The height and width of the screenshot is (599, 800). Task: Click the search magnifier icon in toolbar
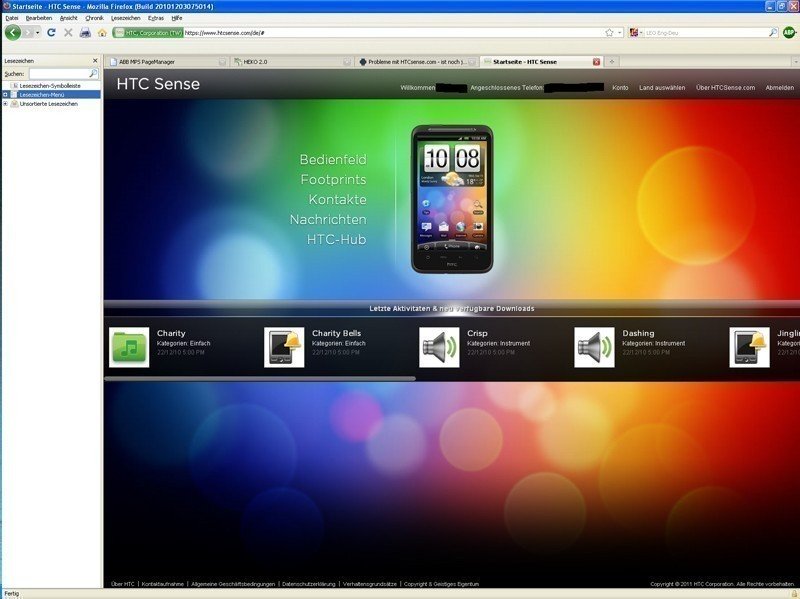coord(773,32)
